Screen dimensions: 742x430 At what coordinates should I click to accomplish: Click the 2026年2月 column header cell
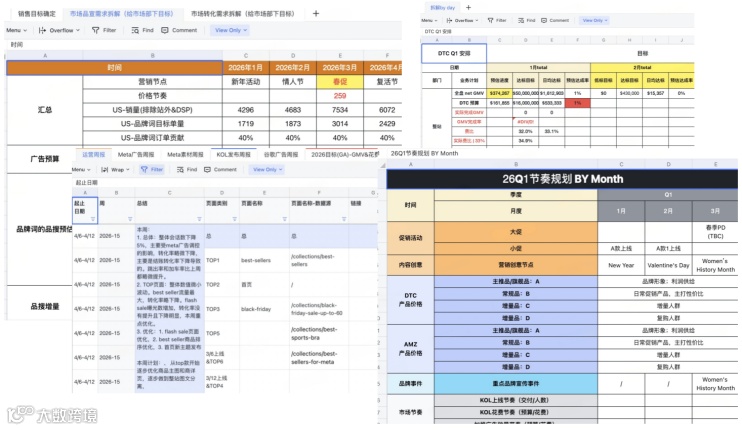coord(293,68)
